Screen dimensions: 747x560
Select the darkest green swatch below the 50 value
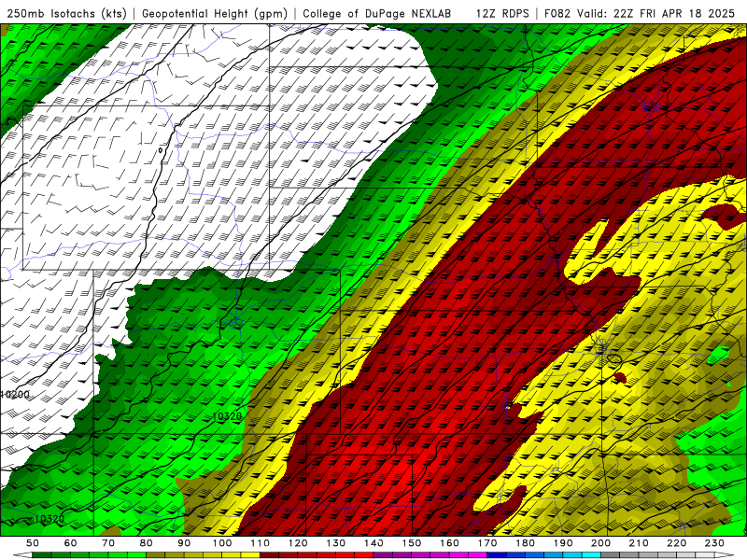click(41, 555)
